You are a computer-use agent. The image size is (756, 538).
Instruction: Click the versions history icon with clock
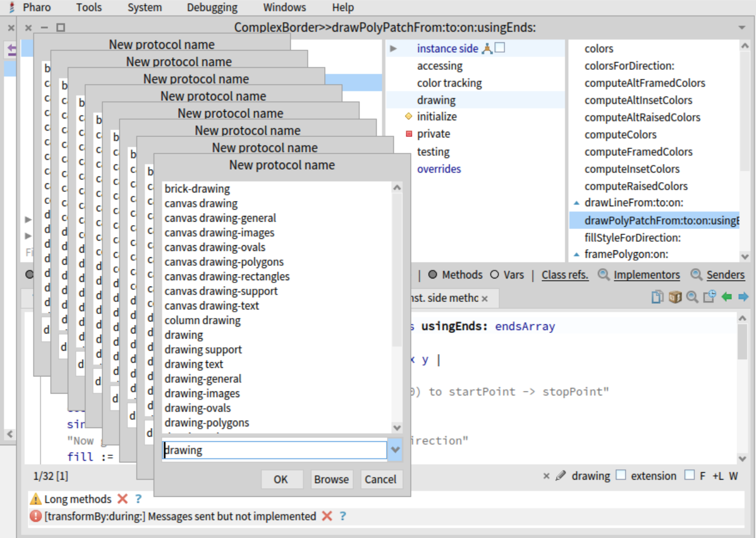point(710,296)
